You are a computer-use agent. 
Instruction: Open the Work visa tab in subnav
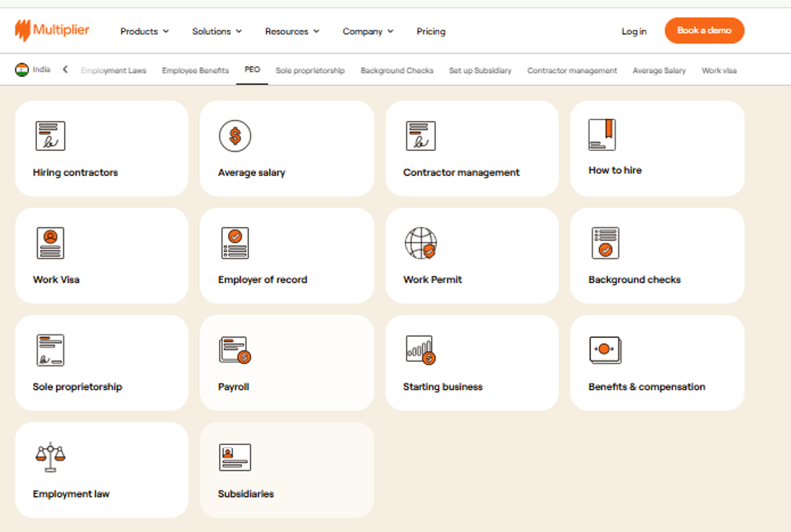tap(719, 71)
